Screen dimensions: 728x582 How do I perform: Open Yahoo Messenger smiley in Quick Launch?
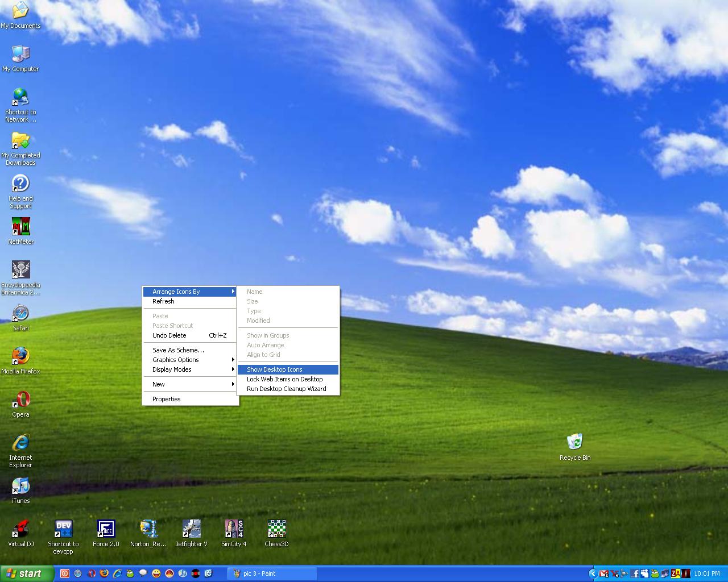(x=156, y=573)
